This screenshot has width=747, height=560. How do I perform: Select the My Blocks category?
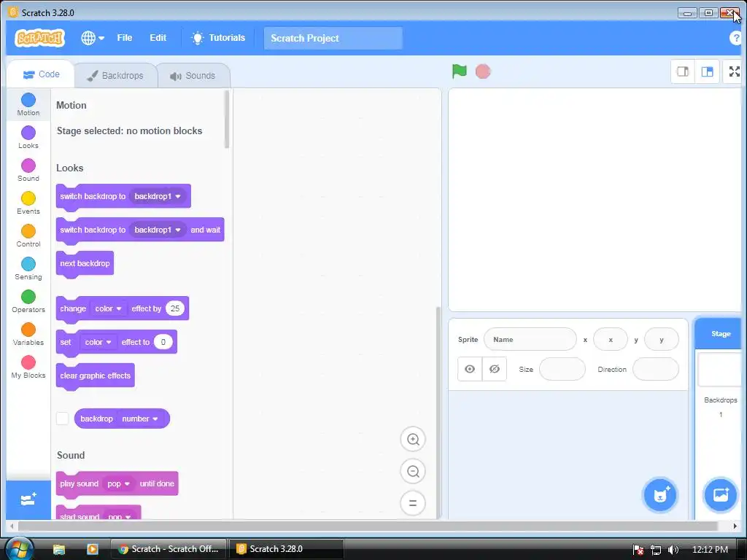[28, 367]
